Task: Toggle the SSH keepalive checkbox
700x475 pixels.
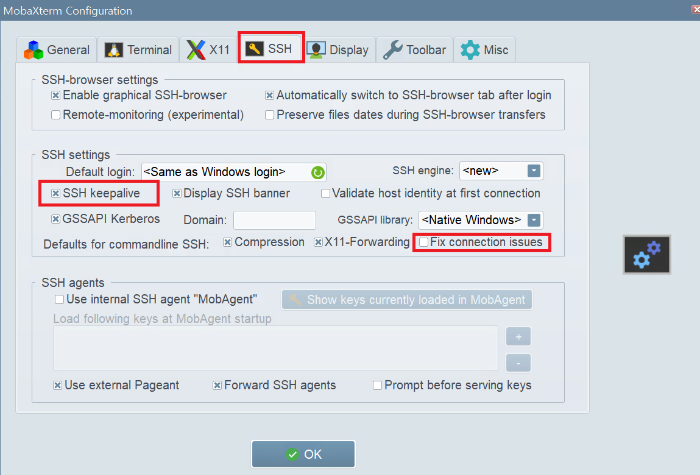Action: [x=55, y=193]
